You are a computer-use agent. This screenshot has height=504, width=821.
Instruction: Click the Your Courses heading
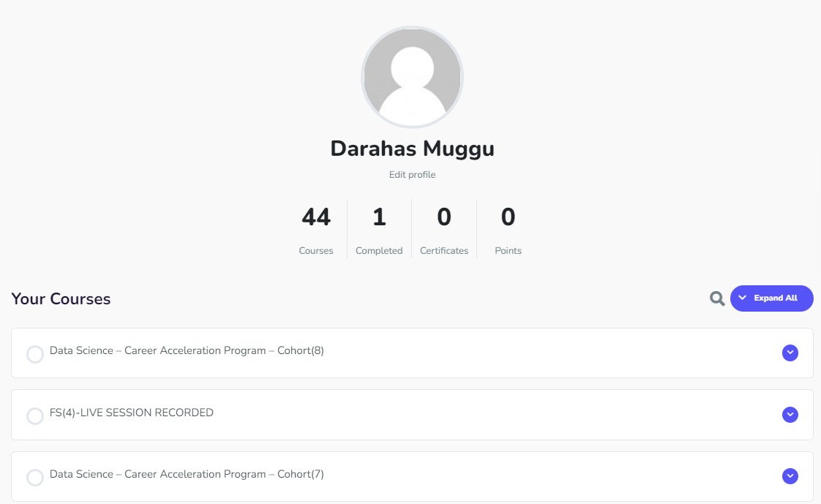[61, 298]
